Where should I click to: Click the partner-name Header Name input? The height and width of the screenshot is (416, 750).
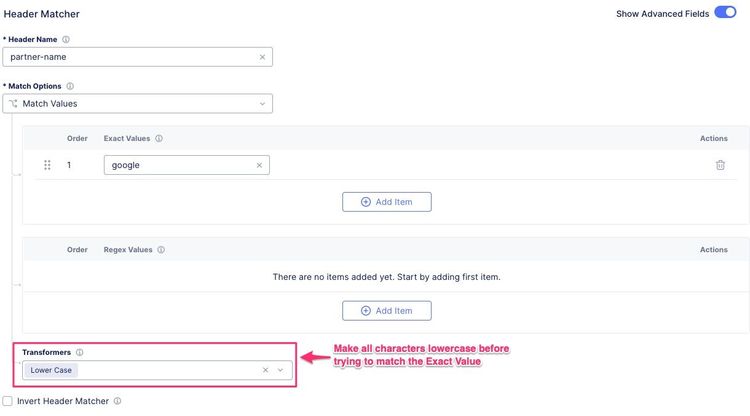coord(130,57)
